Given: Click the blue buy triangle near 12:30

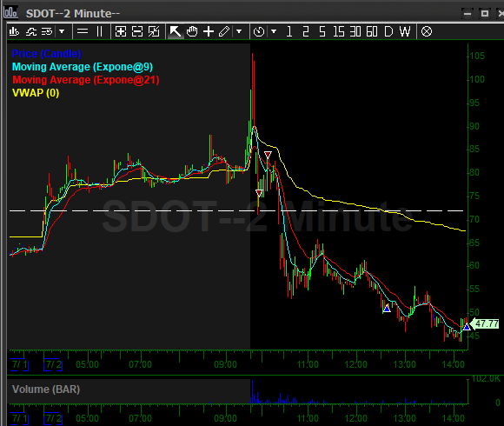Looking at the screenshot, I should [x=387, y=309].
